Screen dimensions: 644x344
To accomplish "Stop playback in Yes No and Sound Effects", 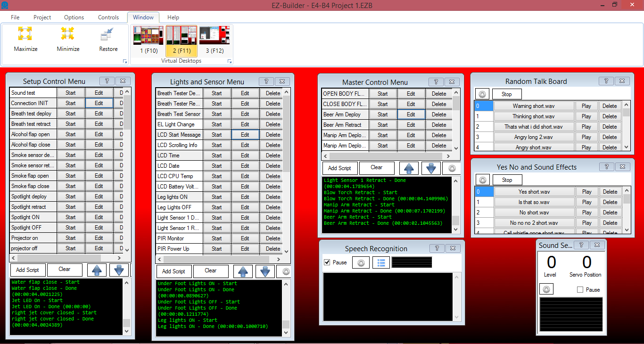I will pyautogui.click(x=507, y=180).
